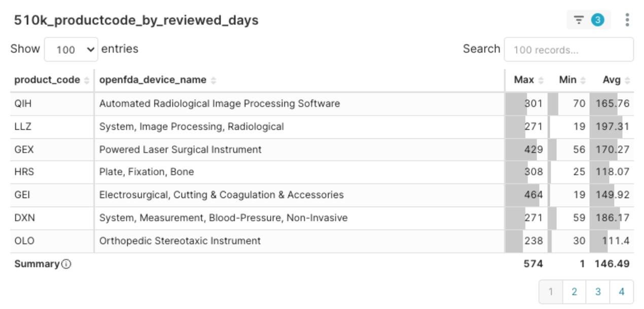Select current page 1 button
644x309 pixels.
551,292
